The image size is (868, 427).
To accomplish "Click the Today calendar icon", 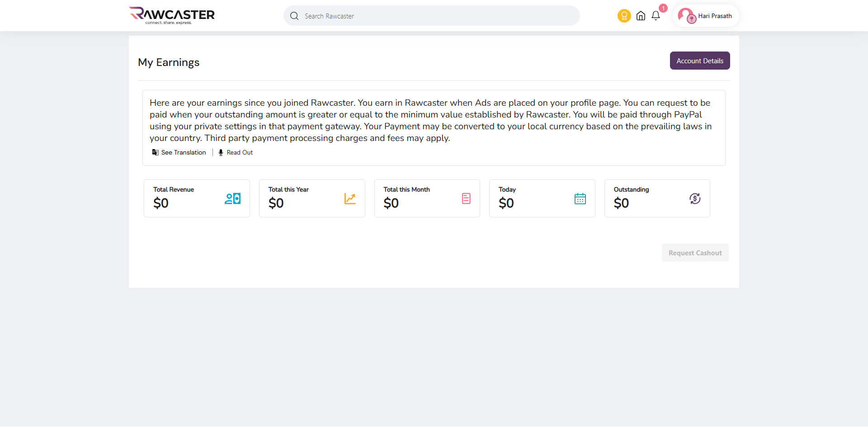I will [x=580, y=199].
